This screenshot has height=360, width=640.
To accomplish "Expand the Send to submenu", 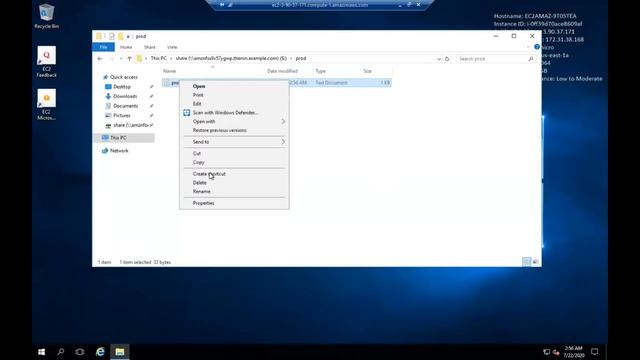I will [234, 142].
